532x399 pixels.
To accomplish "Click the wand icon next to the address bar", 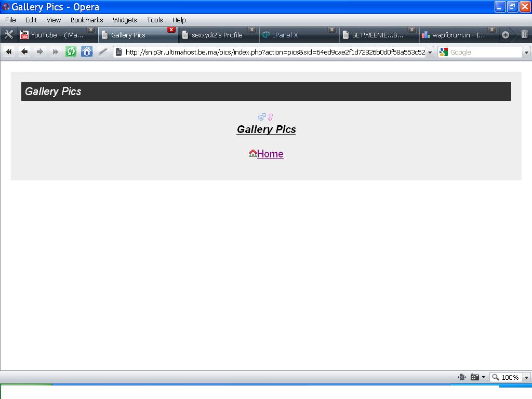I will (103, 51).
